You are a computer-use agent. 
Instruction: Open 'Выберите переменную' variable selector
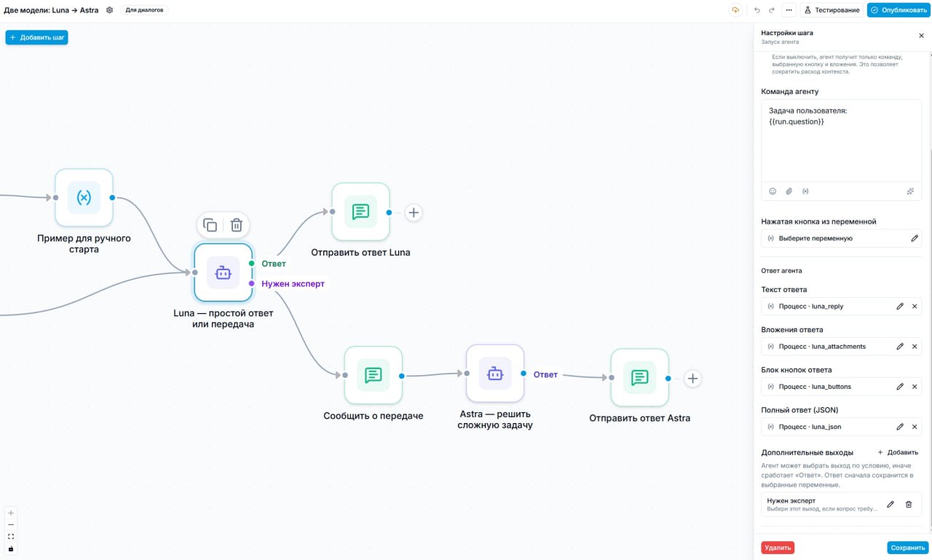pyautogui.click(x=842, y=238)
